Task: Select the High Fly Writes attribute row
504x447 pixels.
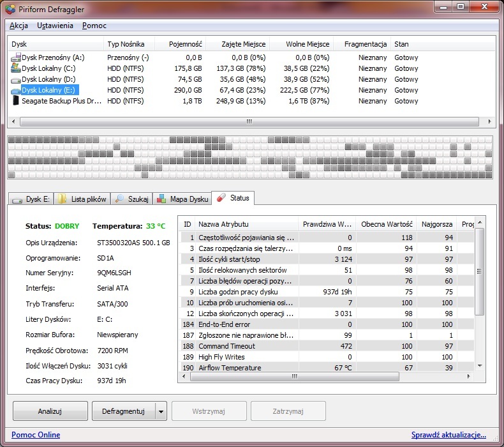Action: (x=327, y=357)
